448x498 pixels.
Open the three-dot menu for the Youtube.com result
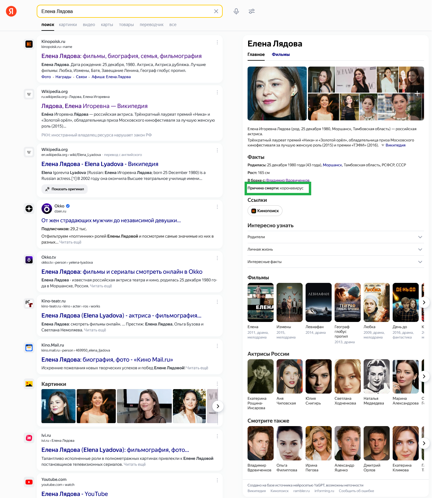click(217, 480)
